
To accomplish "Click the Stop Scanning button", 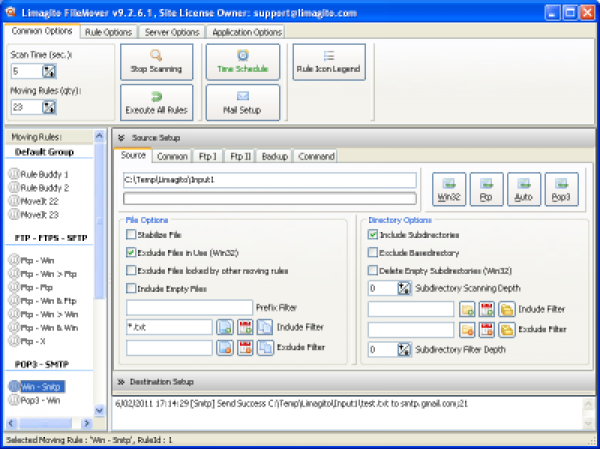I will click(157, 62).
